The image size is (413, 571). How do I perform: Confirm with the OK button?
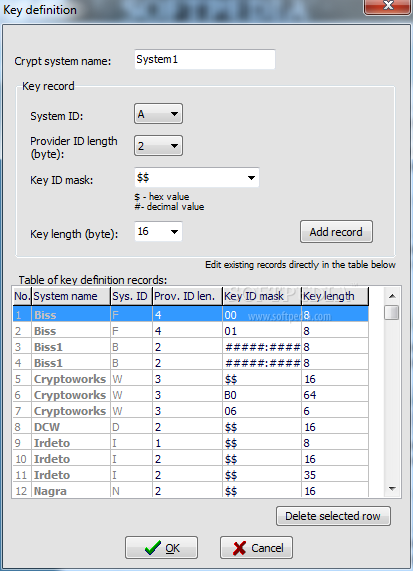tap(161, 547)
